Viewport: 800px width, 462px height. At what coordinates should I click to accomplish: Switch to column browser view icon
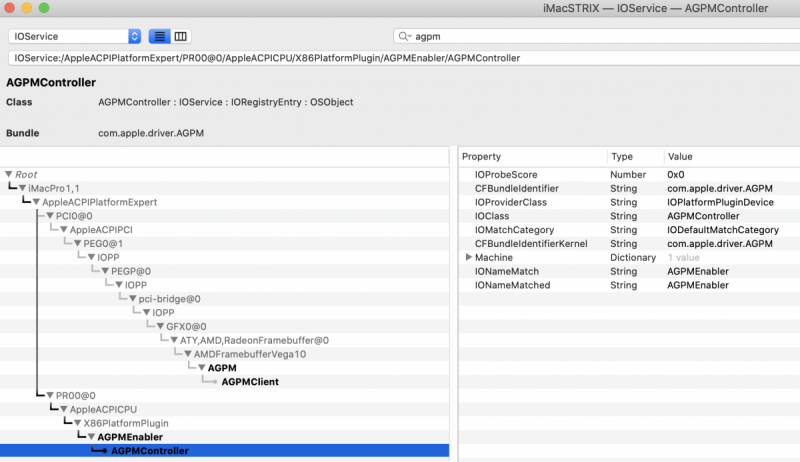point(181,36)
